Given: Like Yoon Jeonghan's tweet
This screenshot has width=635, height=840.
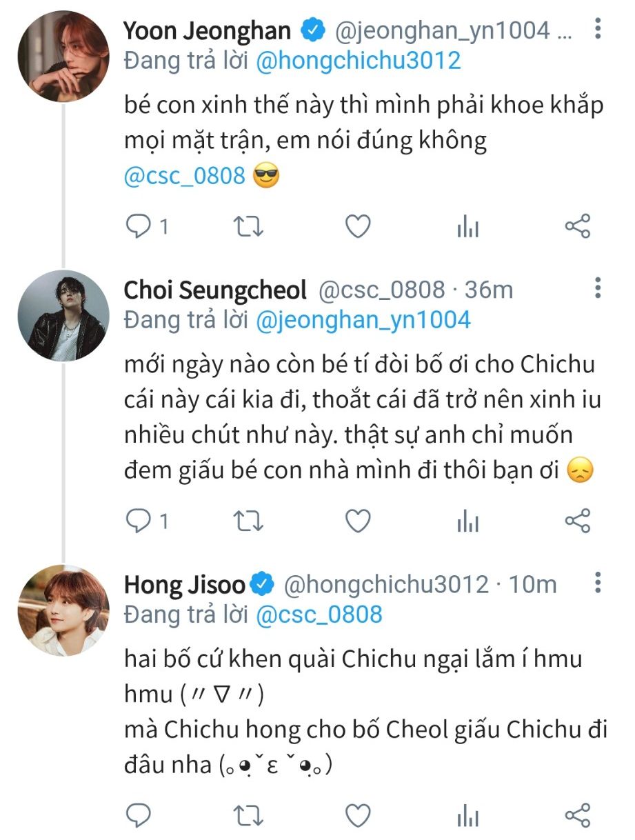Looking at the screenshot, I should pyautogui.click(x=358, y=226).
